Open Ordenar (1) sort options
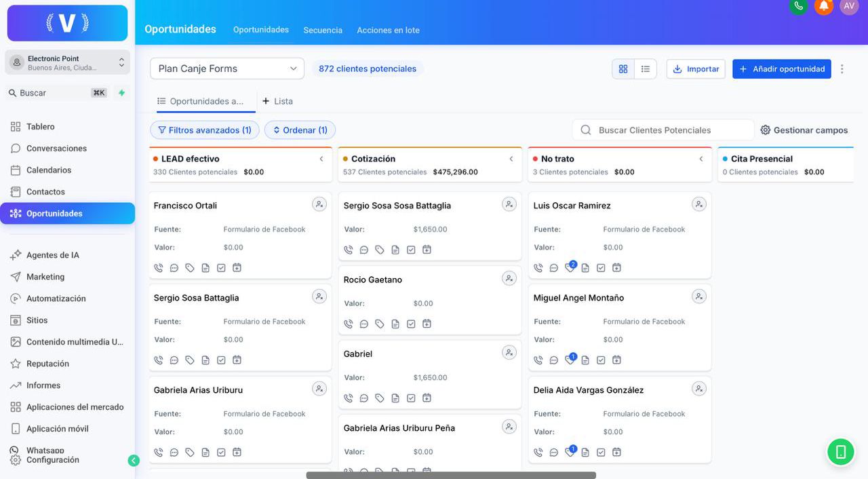The image size is (868, 479). [300, 130]
